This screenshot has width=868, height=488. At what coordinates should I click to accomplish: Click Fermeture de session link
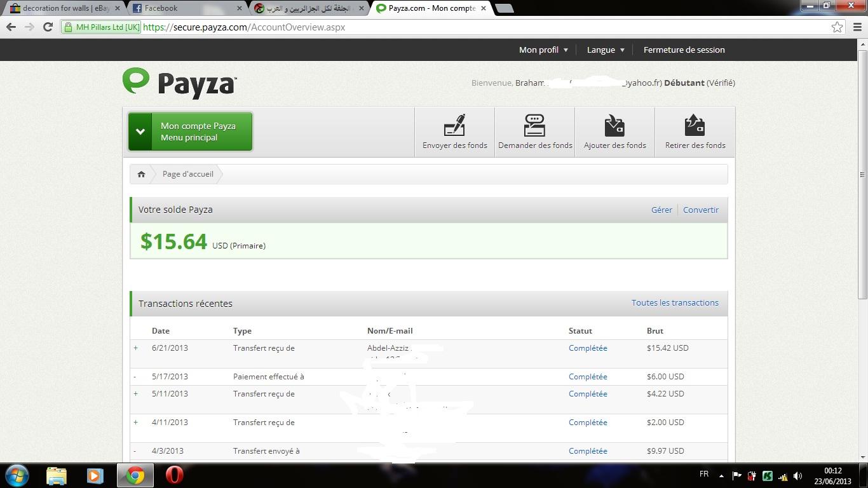(684, 50)
